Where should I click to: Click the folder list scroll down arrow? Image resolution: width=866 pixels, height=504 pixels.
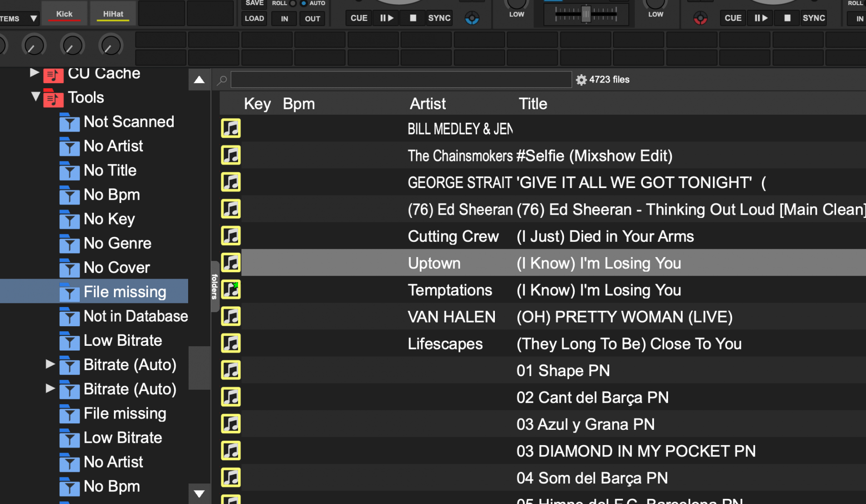point(199,494)
